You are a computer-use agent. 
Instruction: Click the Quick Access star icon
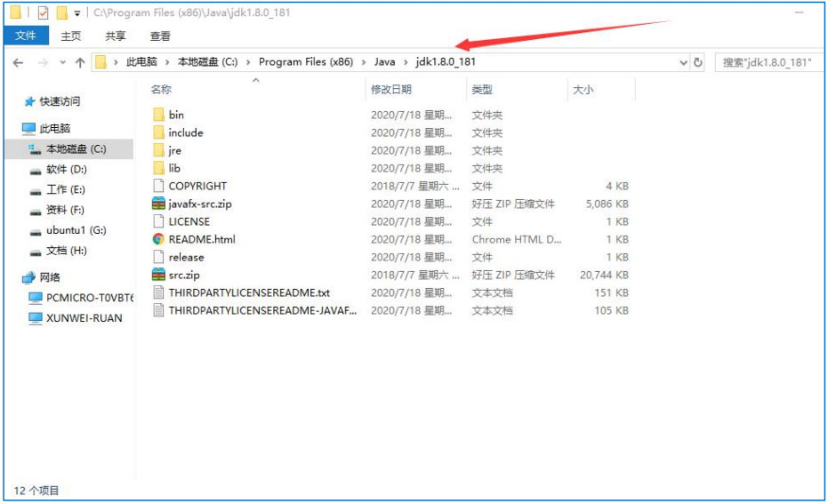pyautogui.click(x=29, y=102)
